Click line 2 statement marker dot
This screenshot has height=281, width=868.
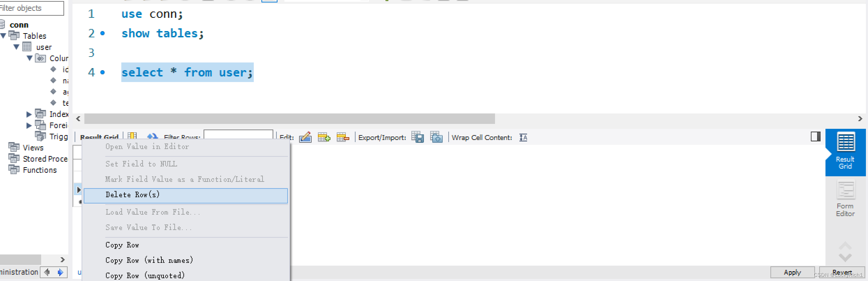102,33
